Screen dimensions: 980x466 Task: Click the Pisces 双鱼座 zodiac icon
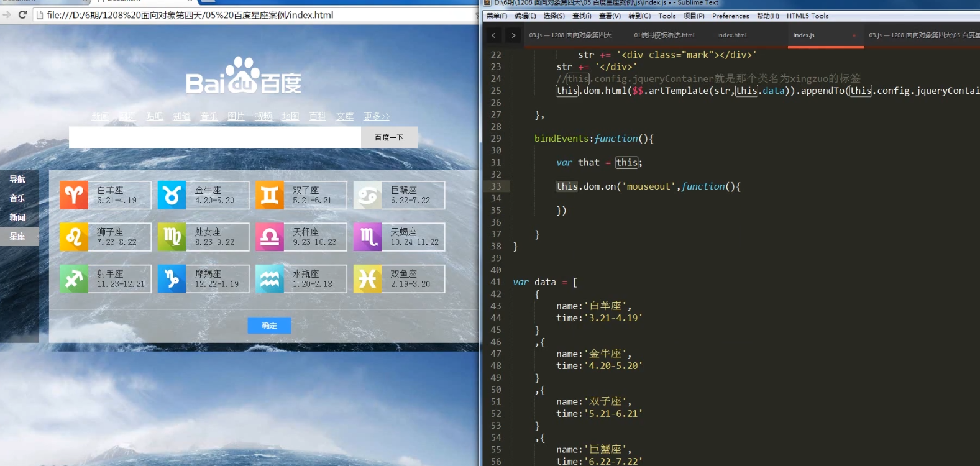tap(368, 278)
